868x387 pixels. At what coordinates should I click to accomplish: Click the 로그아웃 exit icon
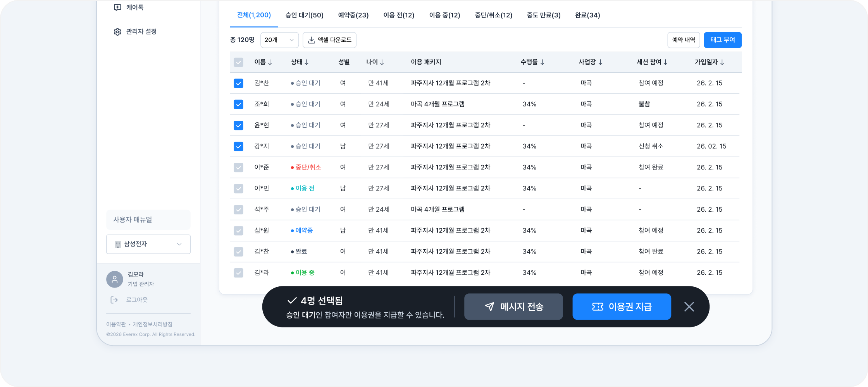114,300
